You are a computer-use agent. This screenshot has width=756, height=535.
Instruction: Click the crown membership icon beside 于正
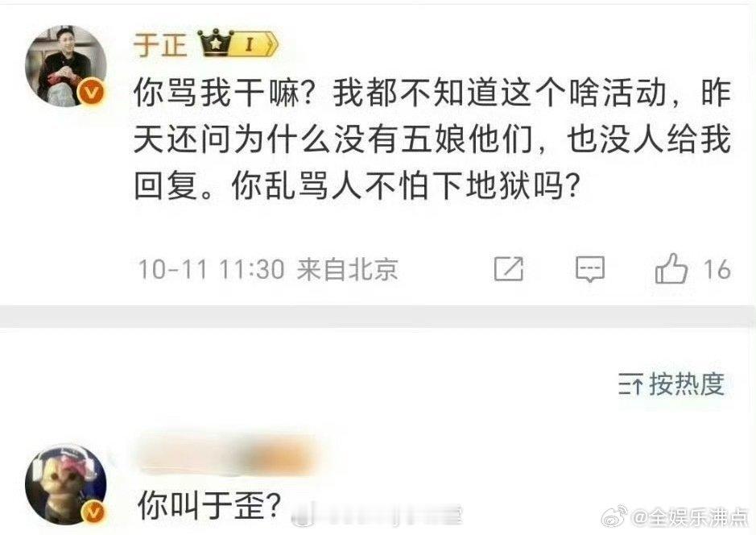click(217, 43)
